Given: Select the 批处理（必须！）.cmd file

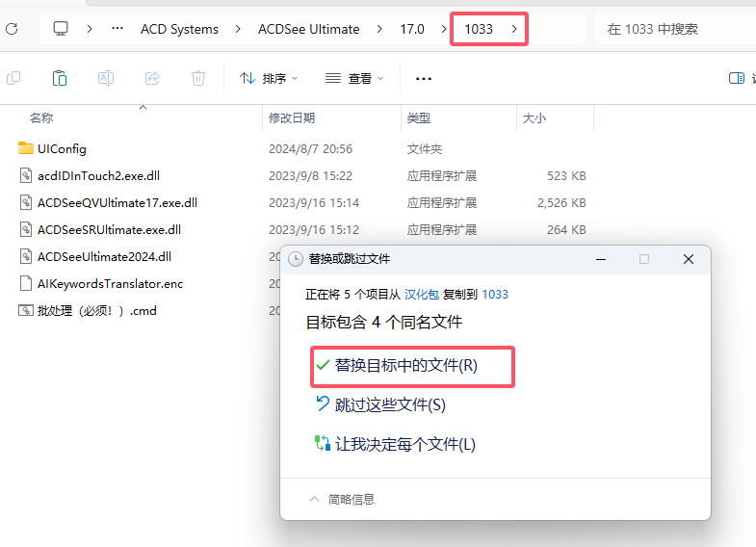Looking at the screenshot, I should click(x=97, y=311).
